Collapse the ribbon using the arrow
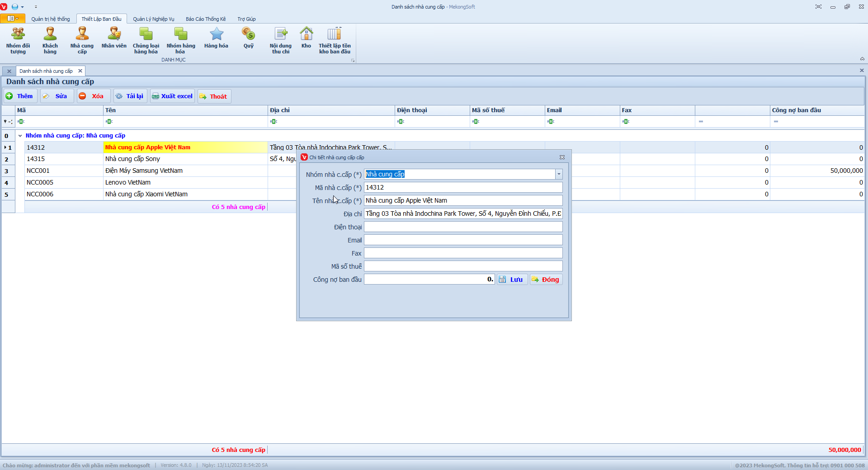This screenshot has height=470, width=868. point(862,59)
